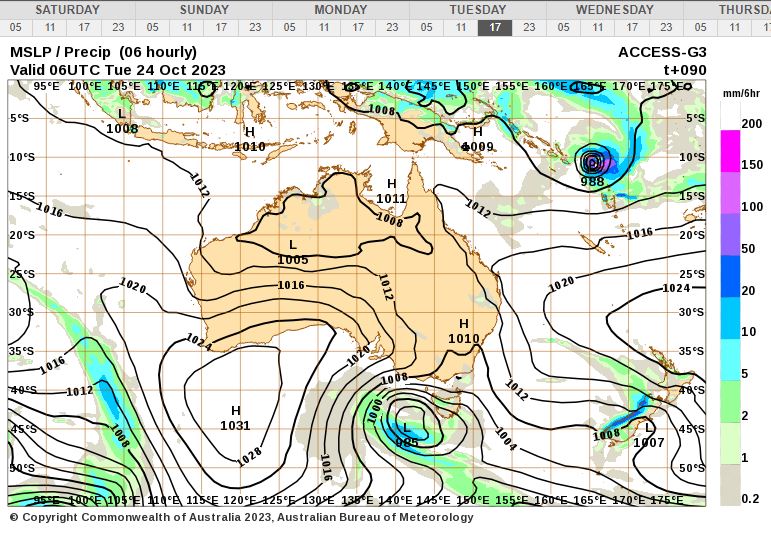Viewport: 771px width, 533px height.
Task: Click the 1005 low over Western Australia
Action: [x=293, y=252]
